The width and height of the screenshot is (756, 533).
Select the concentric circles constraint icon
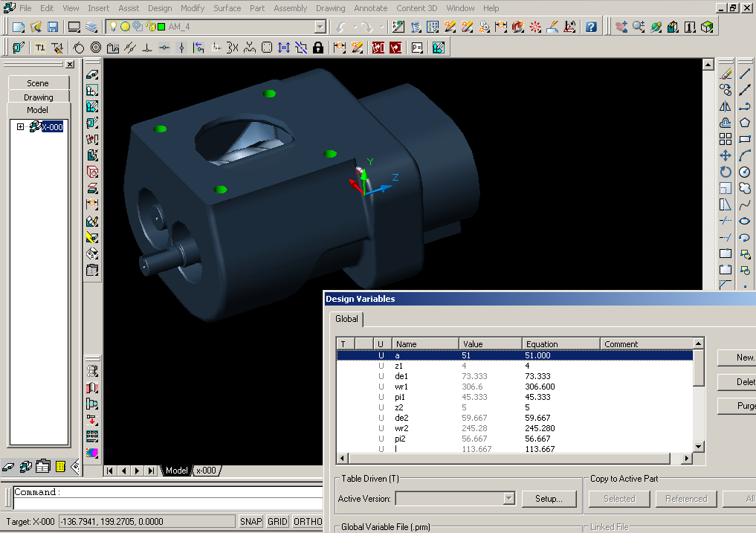96,48
